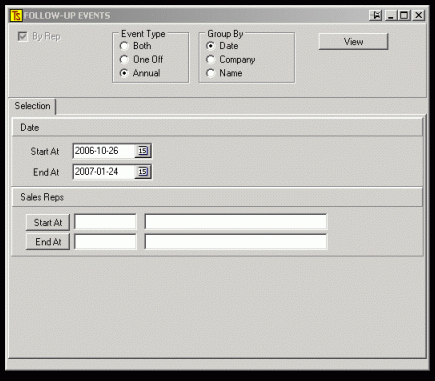The image size is (435, 381).
Task: Group by Date radio option
Action: [x=210, y=46]
